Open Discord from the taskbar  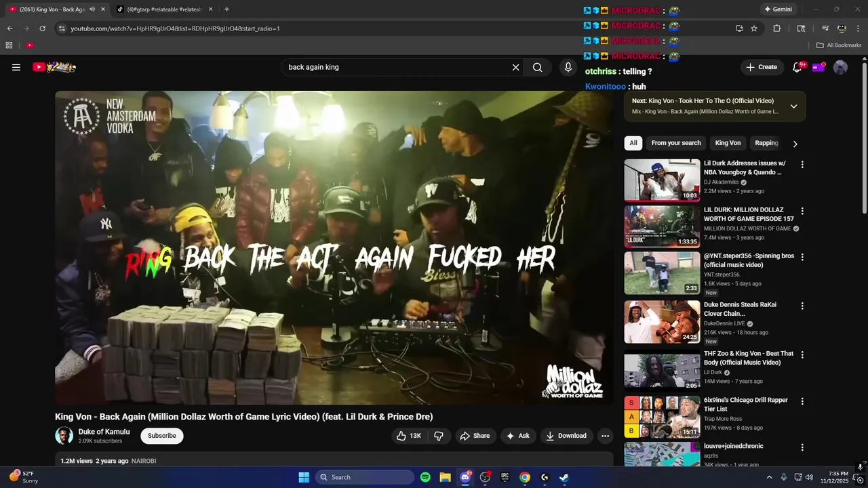coord(465,477)
